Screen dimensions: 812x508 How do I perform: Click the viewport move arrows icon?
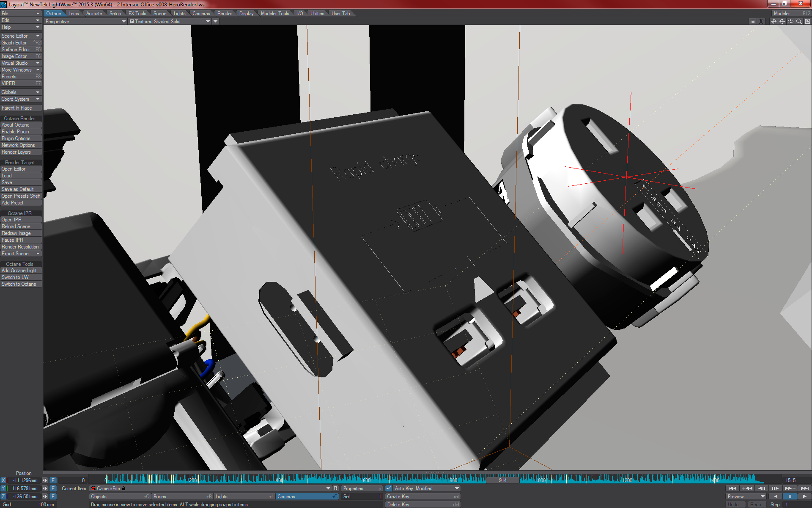click(x=782, y=22)
